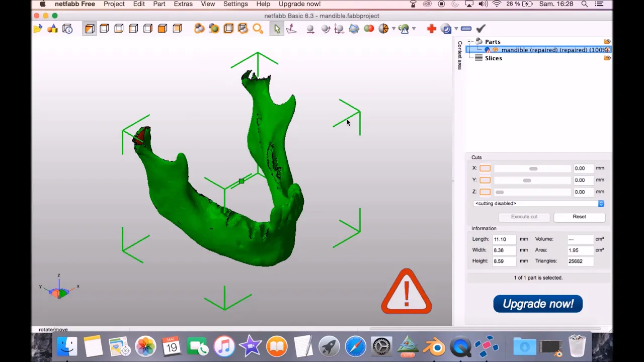Viewport: 644px width, 362px height.
Task: Click the black checkmark toolbar icon
Action: (x=480, y=29)
